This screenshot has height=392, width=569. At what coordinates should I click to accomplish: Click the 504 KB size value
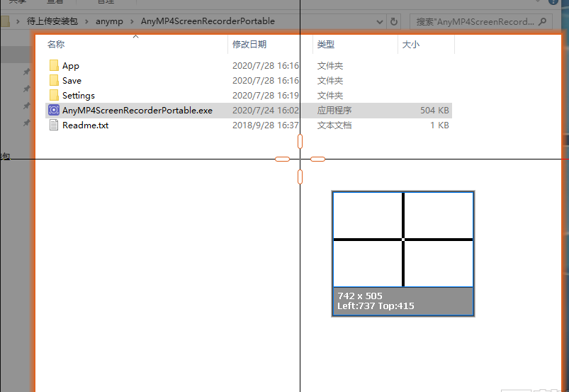pyautogui.click(x=434, y=111)
